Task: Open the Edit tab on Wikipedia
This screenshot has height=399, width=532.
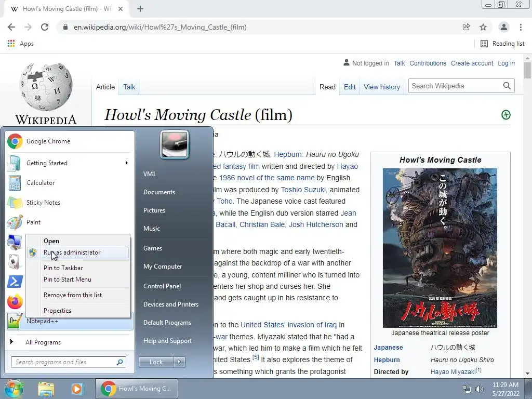Action: coord(350,87)
